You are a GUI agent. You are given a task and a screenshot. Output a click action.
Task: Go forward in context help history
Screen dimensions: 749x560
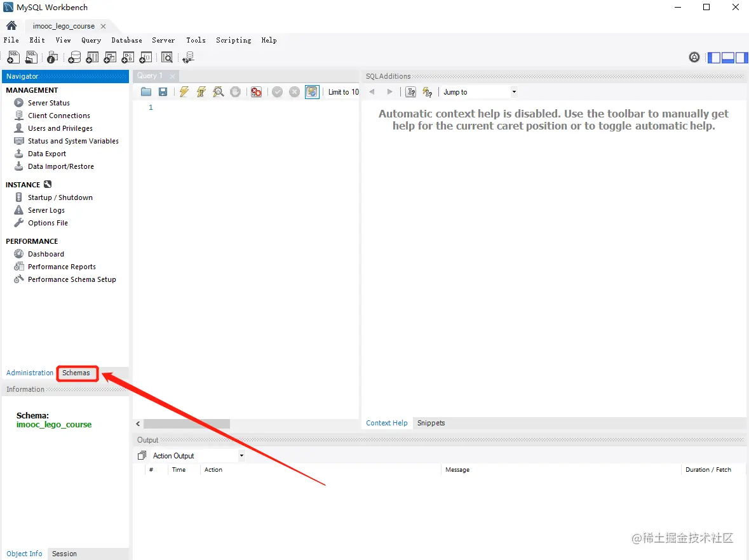click(390, 91)
